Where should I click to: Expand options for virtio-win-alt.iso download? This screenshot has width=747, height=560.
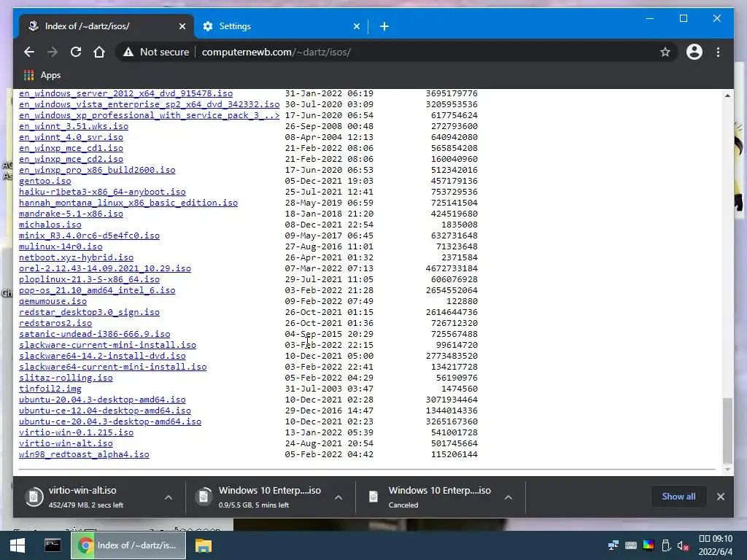point(169,497)
